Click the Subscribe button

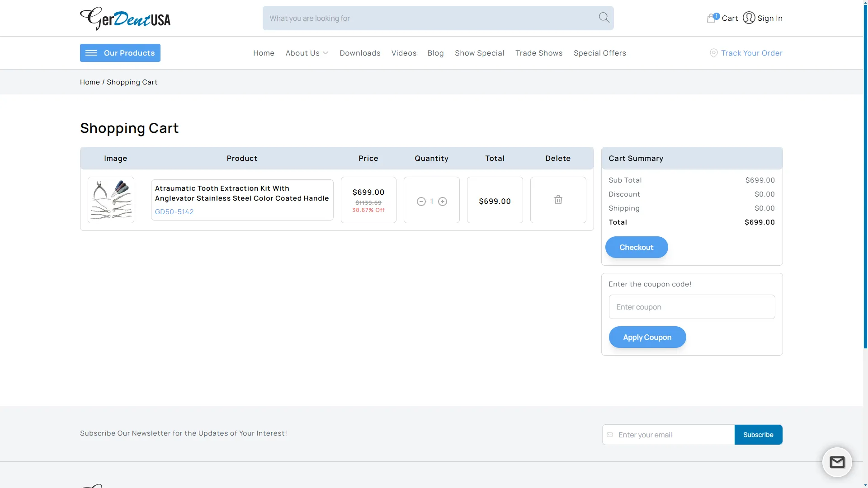(758, 435)
